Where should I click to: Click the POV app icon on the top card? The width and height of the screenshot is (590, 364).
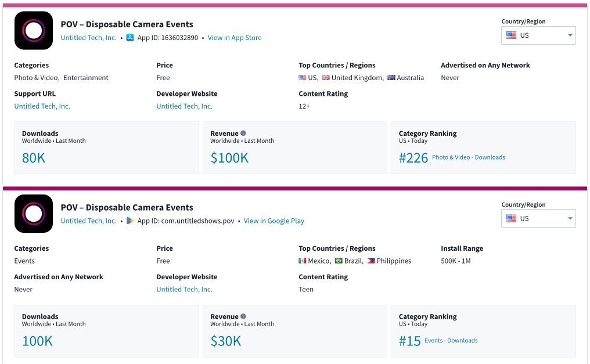click(33, 30)
